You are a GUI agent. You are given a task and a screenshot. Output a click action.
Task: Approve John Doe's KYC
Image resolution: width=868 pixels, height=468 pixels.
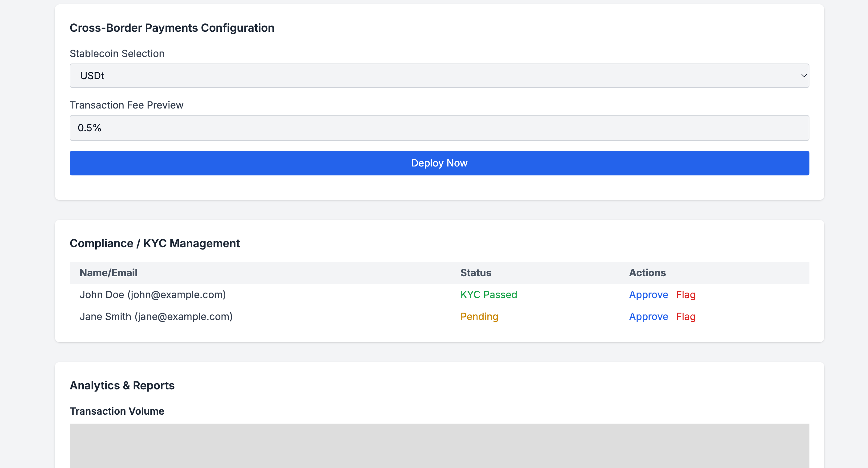[x=648, y=294]
